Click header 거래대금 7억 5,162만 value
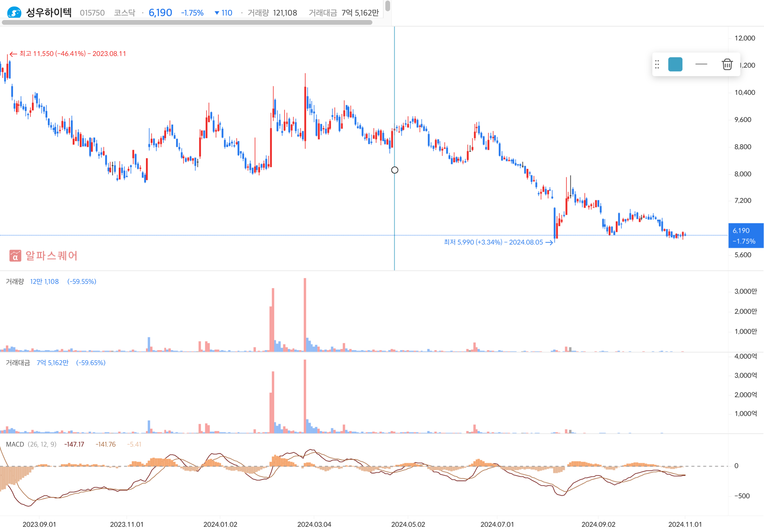Screen dimensions: 764x532 pos(360,13)
